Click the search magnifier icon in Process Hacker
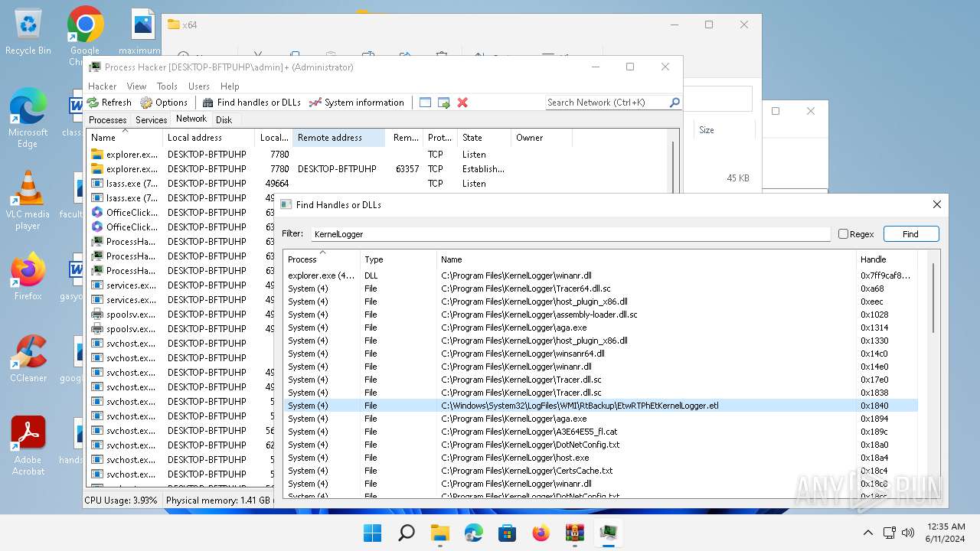This screenshot has width=980, height=551. (675, 102)
